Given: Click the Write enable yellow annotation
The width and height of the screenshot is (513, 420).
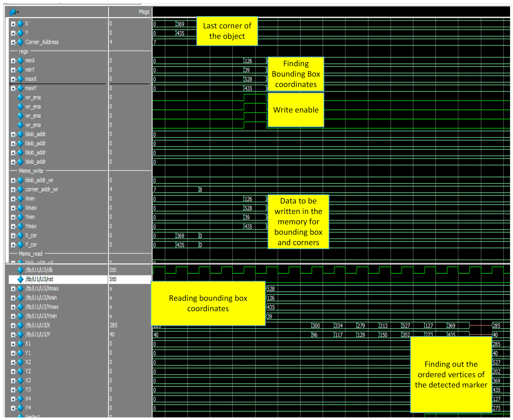Looking at the screenshot, I should coord(296,110).
